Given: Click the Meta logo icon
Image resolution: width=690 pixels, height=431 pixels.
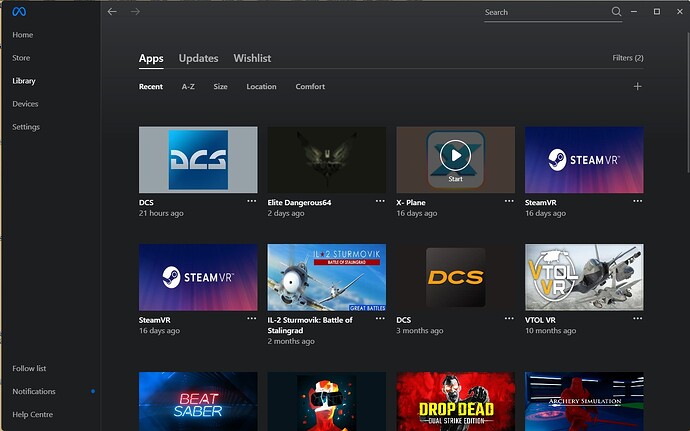Looking at the screenshot, I should coord(18,12).
